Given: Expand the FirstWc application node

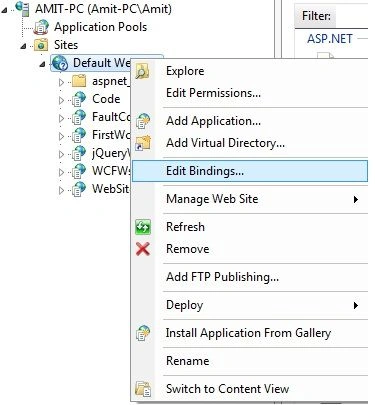Looking at the screenshot, I should 61,136.
